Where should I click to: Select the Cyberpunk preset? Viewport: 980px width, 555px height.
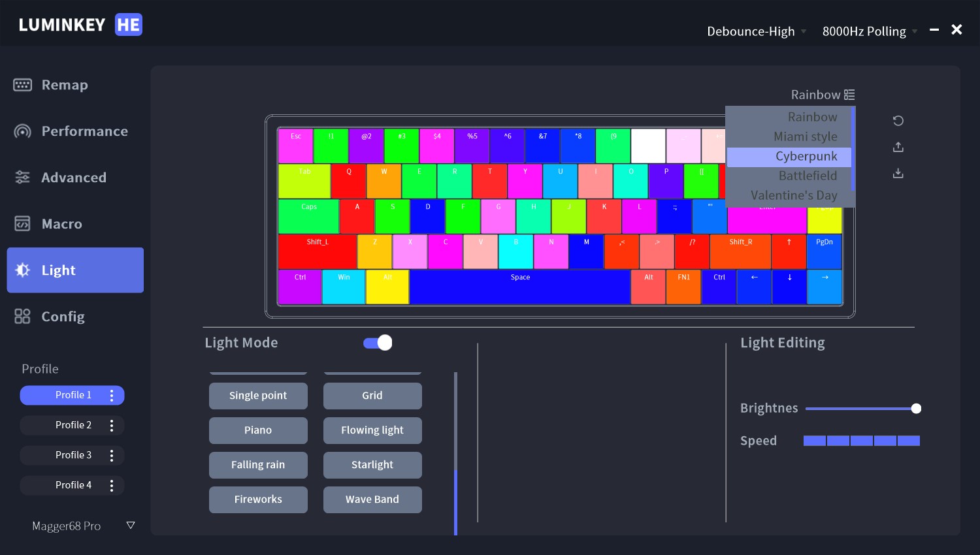[x=789, y=157]
